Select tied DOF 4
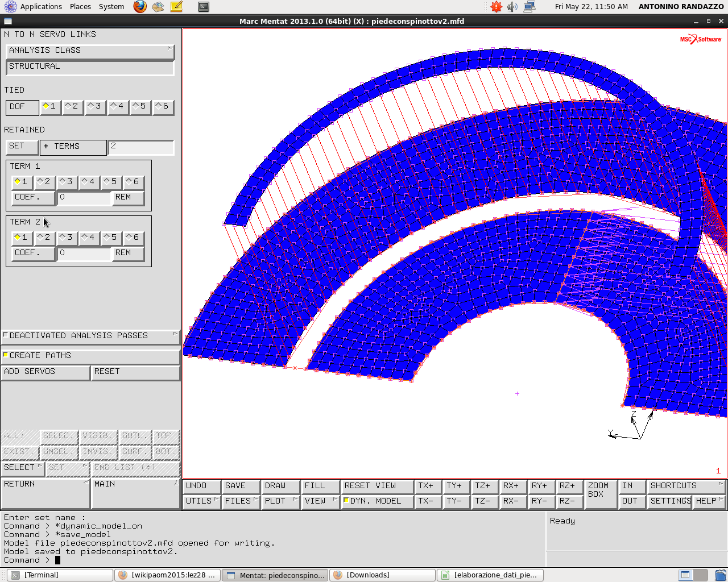The width and height of the screenshot is (728, 582). 118,106
